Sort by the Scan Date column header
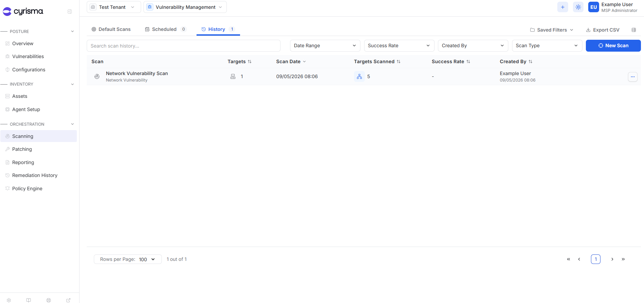This screenshot has width=644, height=303. click(291, 61)
